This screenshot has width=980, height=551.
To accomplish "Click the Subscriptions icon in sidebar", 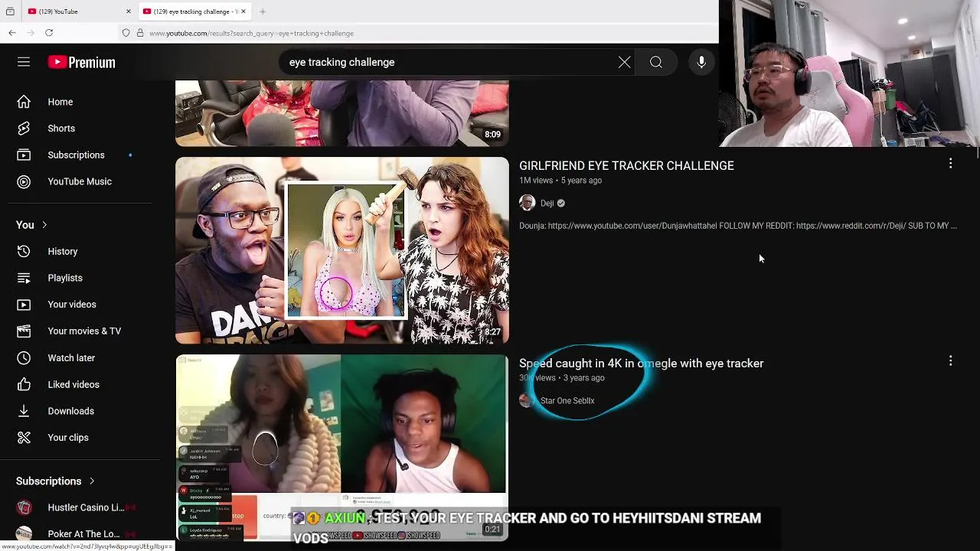I will (x=24, y=155).
